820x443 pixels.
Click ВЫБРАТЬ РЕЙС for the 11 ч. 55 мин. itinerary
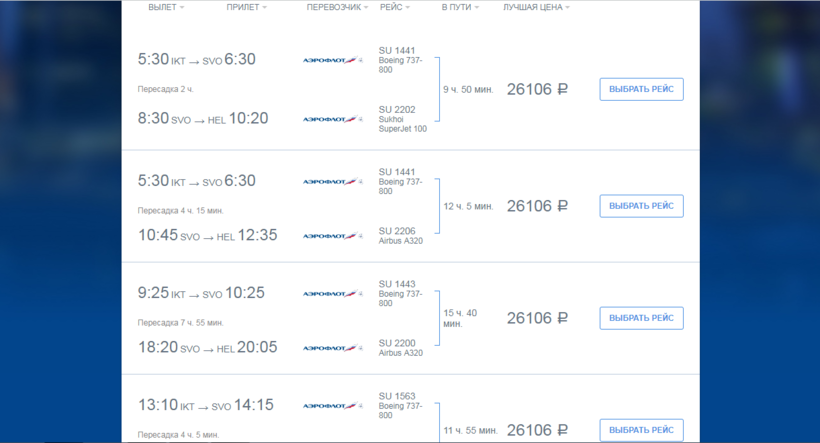point(641,430)
